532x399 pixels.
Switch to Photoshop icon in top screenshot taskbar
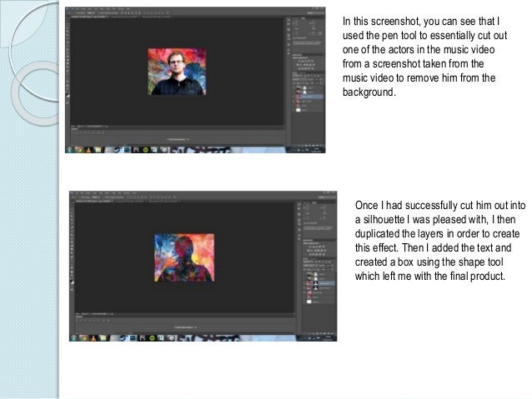point(127,149)
